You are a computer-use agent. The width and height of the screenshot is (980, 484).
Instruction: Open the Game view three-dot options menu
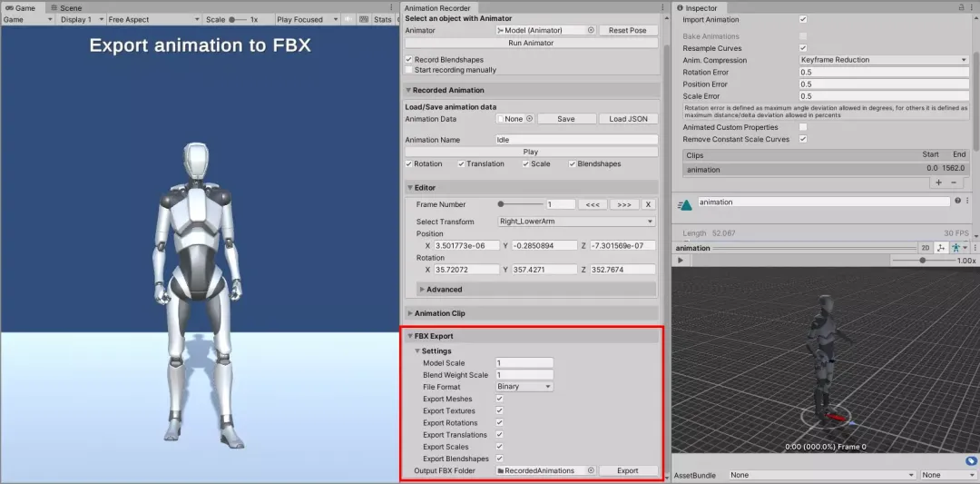tap(391, 7)
